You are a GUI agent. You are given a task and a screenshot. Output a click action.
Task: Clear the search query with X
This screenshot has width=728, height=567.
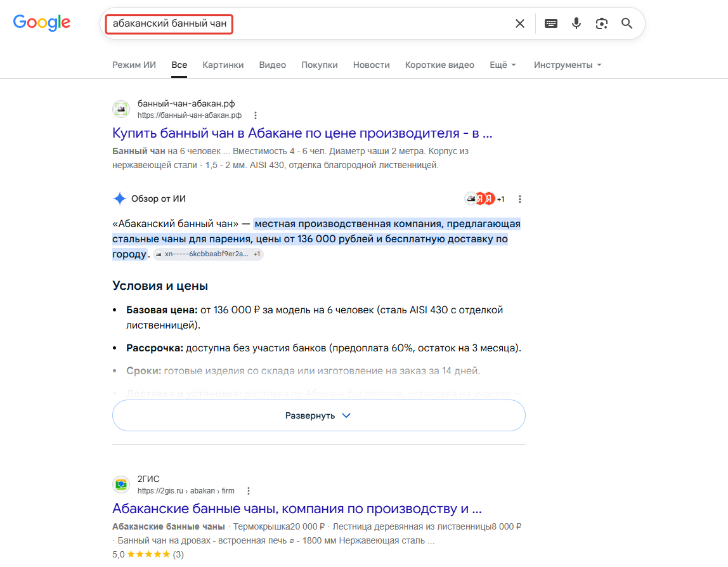tap(519, 23)
